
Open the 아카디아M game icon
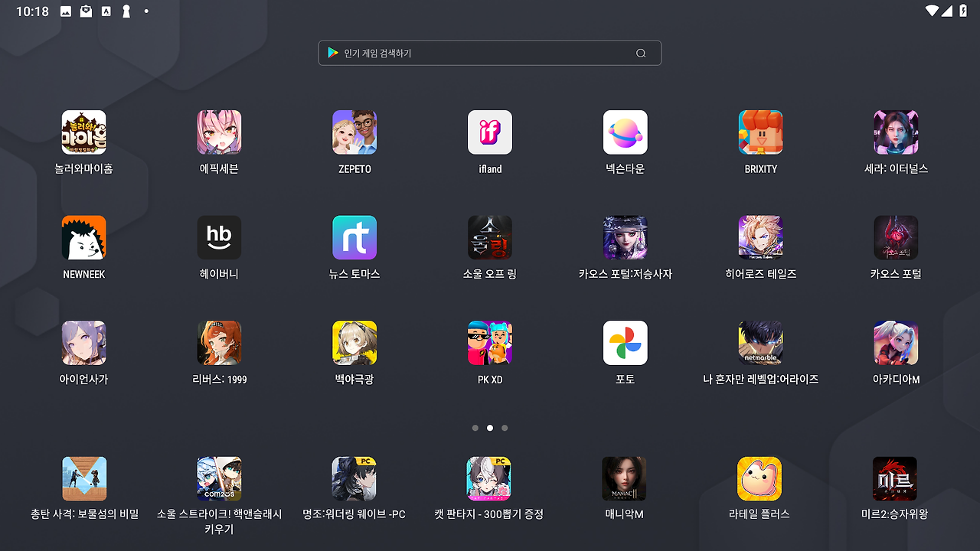896,343
